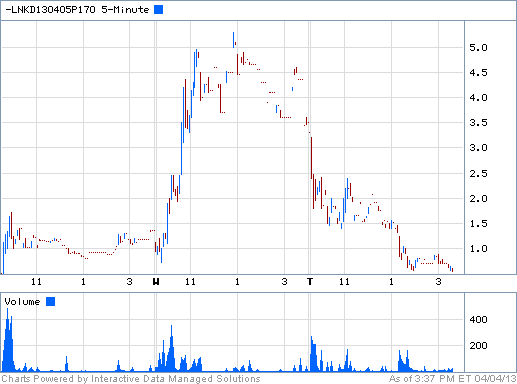Click the 'As of 3:37 PM ET 04/04/13' timestamp
This screenshot has width=517, height=384.
452,379
